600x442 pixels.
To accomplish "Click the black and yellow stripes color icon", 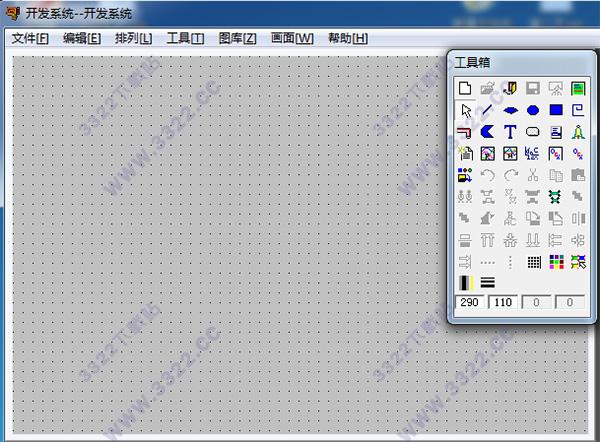I will point(466,283).
